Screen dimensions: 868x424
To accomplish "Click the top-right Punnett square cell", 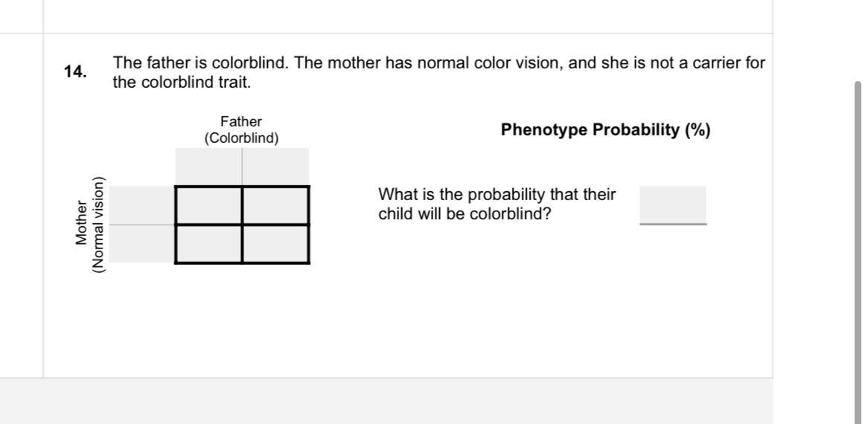I will coord(275,205).
